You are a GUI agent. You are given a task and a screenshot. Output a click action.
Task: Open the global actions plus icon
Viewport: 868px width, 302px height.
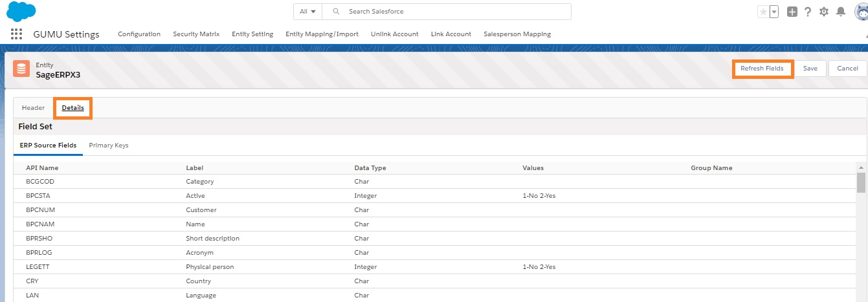[792, 12]
